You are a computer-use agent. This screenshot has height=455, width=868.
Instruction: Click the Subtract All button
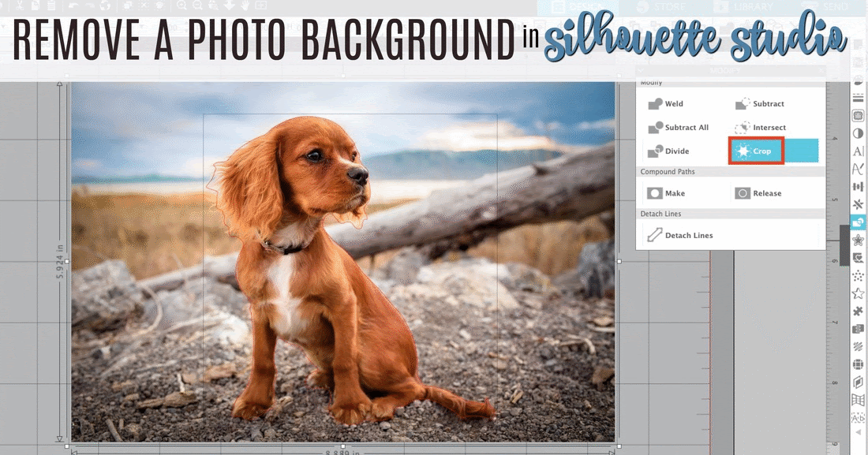(679, 127)
